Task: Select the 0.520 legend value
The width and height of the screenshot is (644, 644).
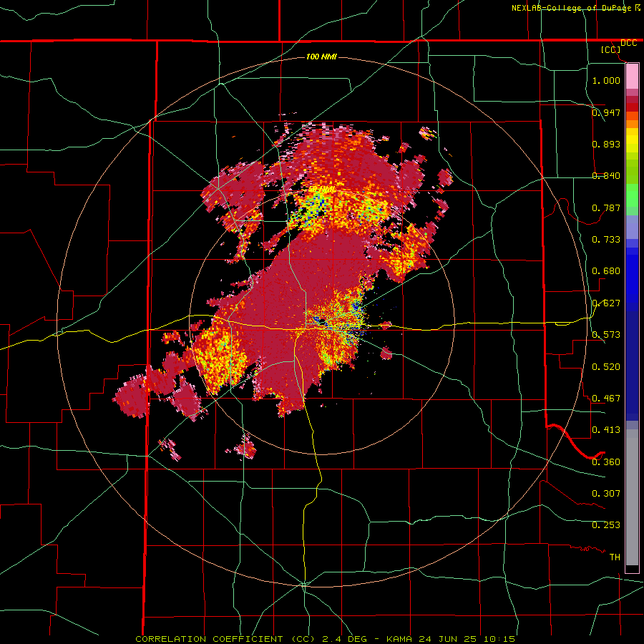Action: click(x=606, y=367)
